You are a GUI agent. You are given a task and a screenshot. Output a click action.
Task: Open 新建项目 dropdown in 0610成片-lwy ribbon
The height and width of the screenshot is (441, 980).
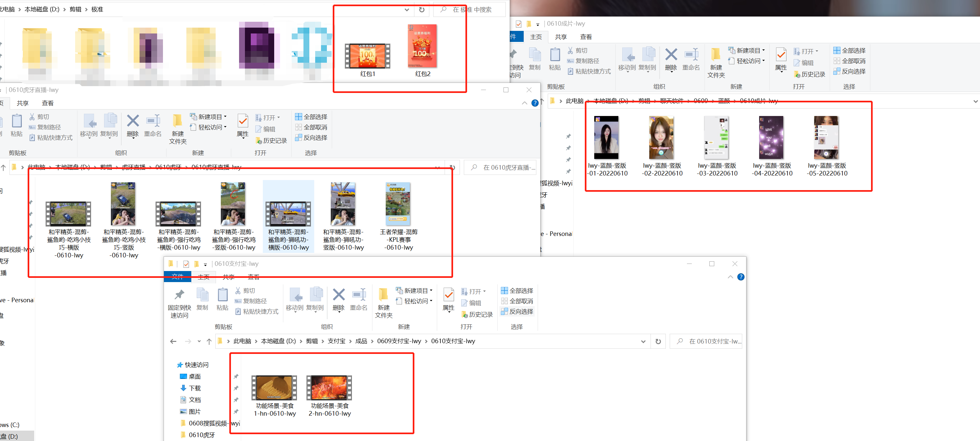point(746,51)
